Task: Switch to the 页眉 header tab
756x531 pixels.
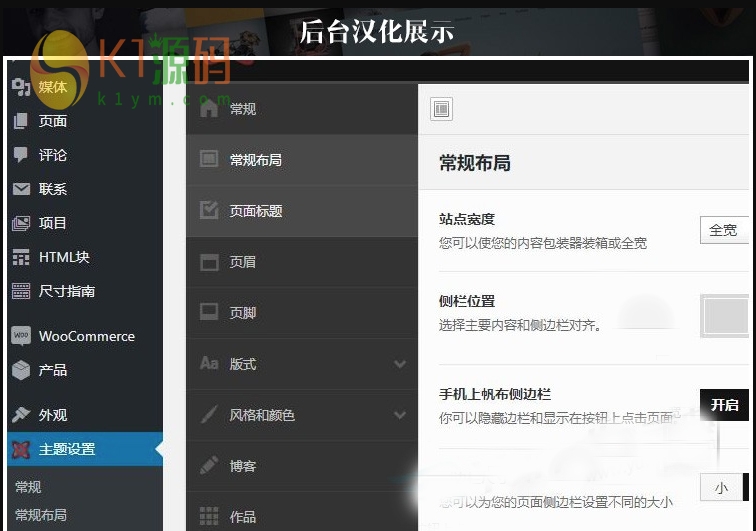Action: pos(243,262)
